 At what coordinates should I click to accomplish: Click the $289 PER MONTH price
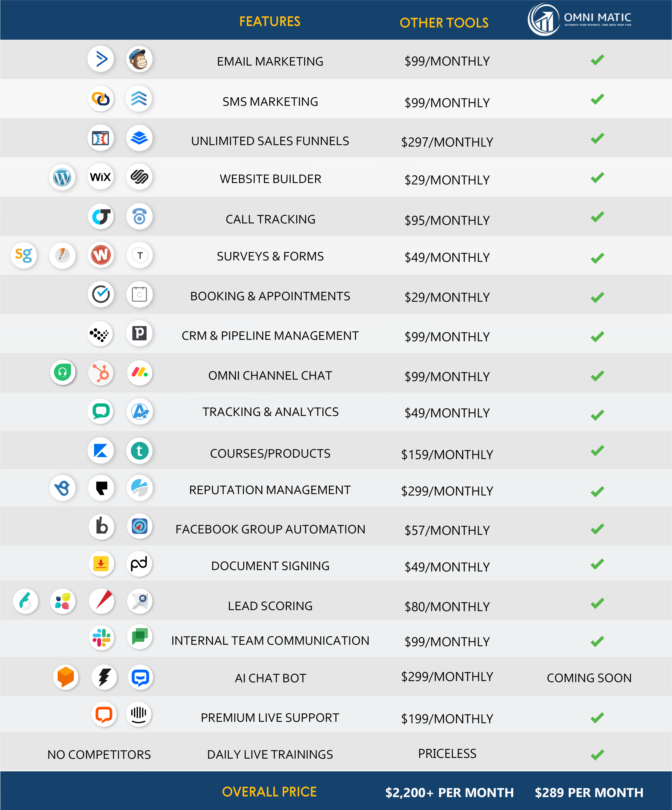click(589, 793)
